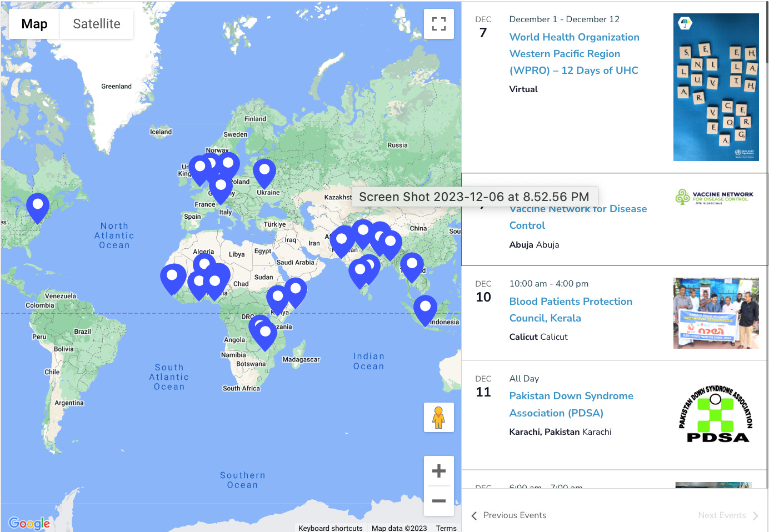Click the map pin over Ukraine
Viewport: 769px width, 532px height.
tap(264, 173)
